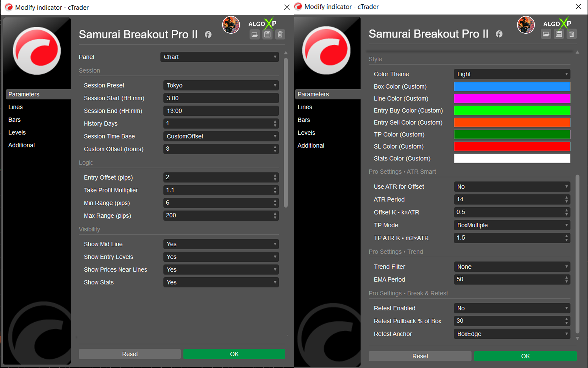Click Retest Pullback % of Box field
The height and width of the screenshot is (368, 588).
(512, 321)
